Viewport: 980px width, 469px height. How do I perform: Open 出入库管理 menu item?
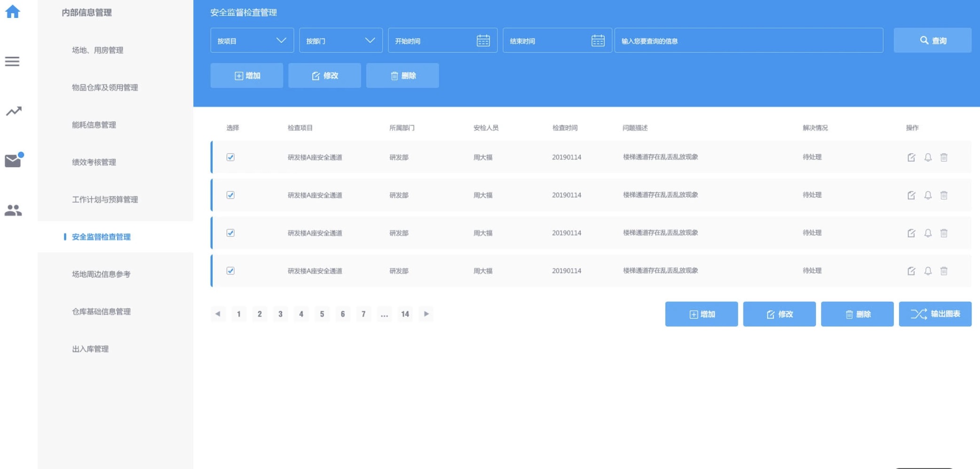coord(90,349)
